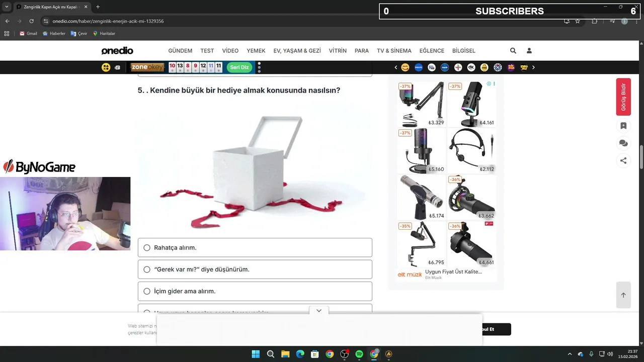Click the onedio logo
This screenshot has height=362, width=644.
coord(117,51)
